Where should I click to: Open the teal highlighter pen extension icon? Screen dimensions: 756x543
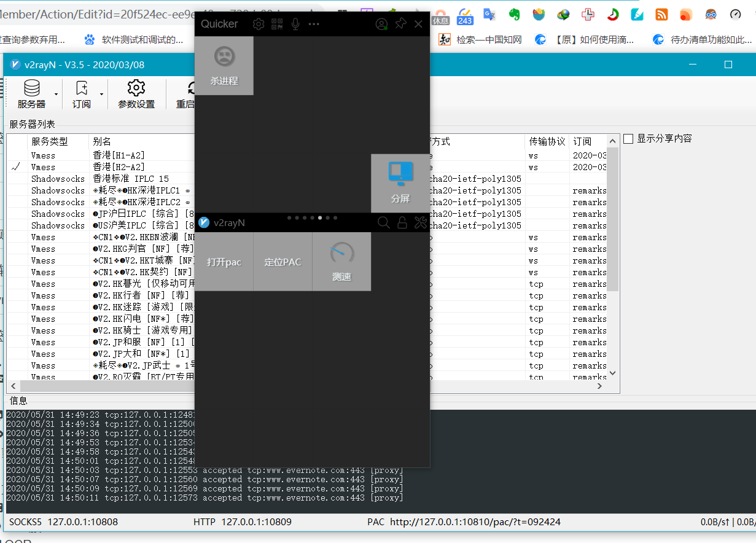point(637,14)
